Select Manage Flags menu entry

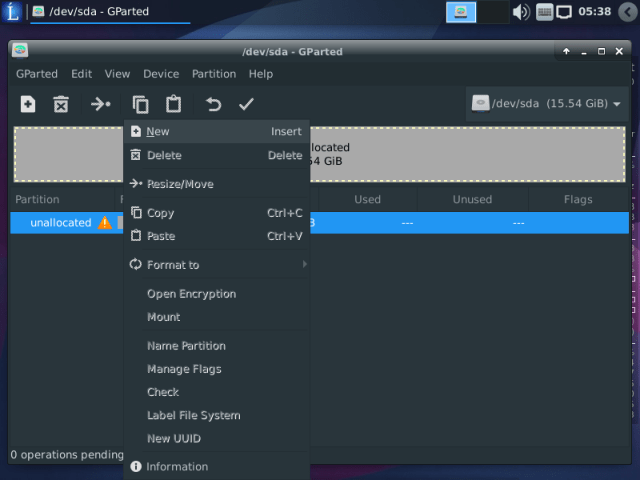point(217,369)
